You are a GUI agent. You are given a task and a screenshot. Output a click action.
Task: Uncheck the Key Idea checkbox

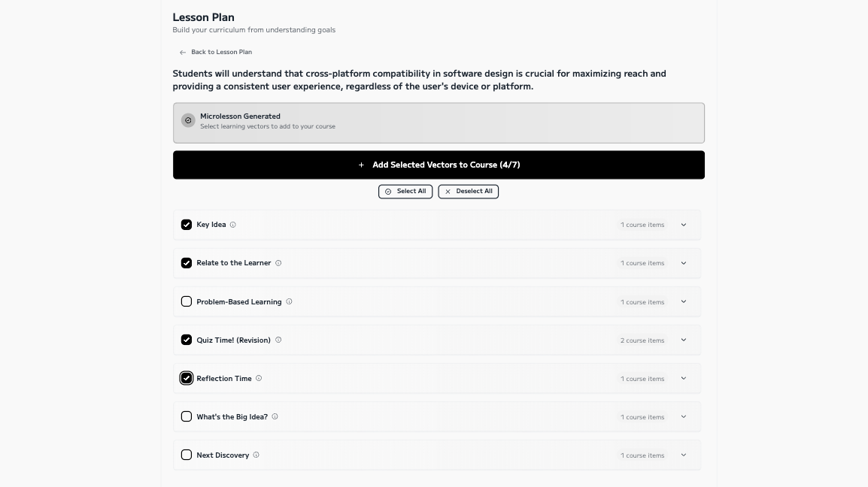pos(187,225)
